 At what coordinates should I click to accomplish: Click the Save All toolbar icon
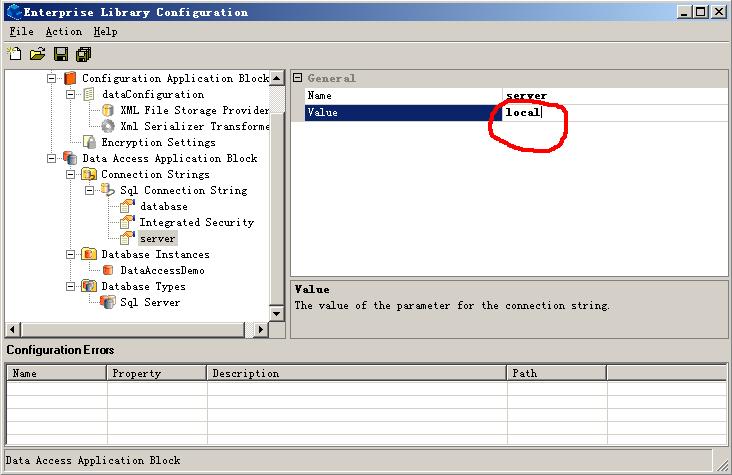(x=84, y=54)
